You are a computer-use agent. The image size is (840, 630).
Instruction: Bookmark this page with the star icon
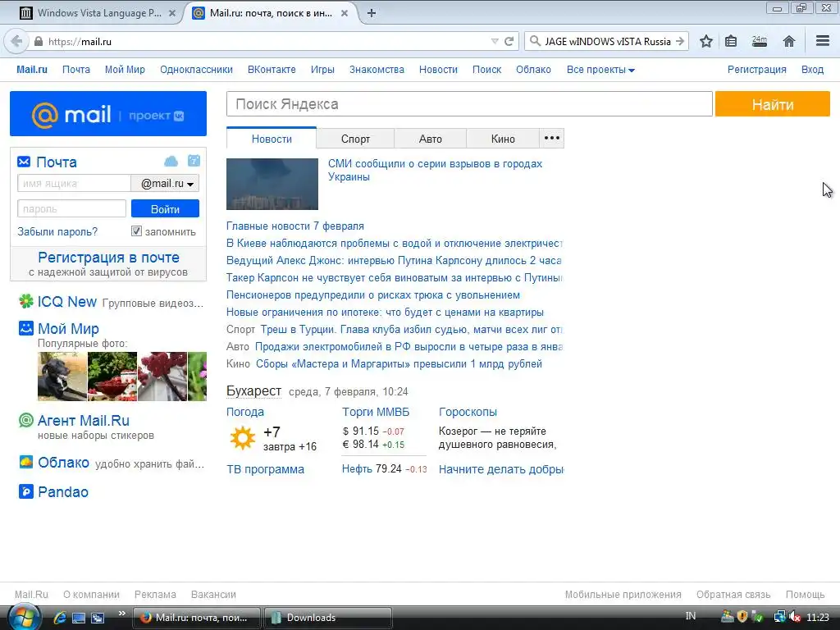click(x=706, y=41)
